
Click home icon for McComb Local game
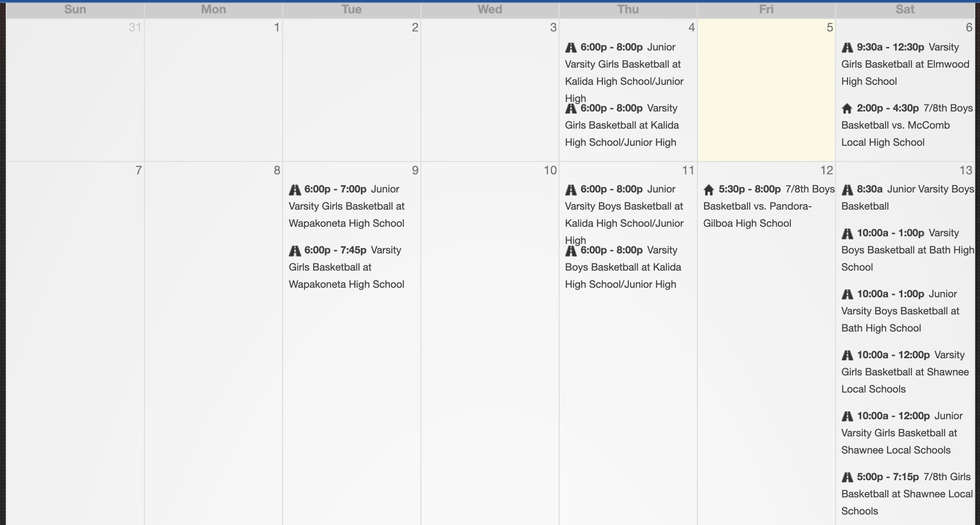tap(847, 109)
